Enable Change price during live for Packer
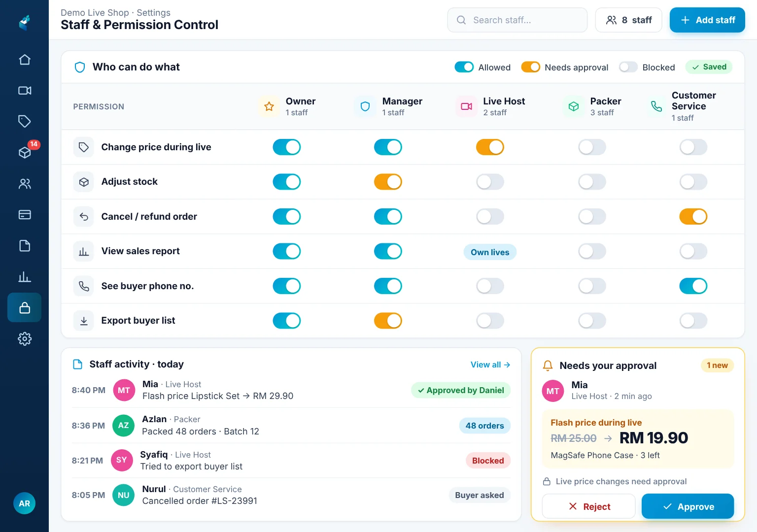Screen dimensions: 757x532 592,147
